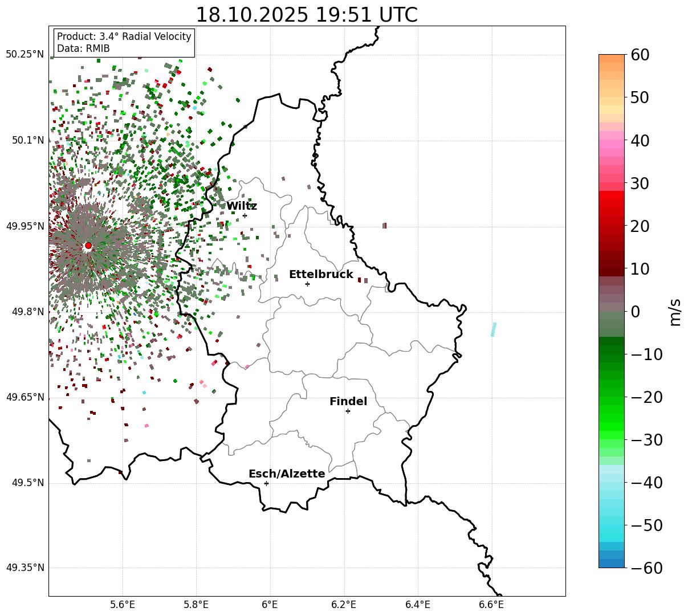
Task: Click the red radar site marker
Action: click(88, 246)
